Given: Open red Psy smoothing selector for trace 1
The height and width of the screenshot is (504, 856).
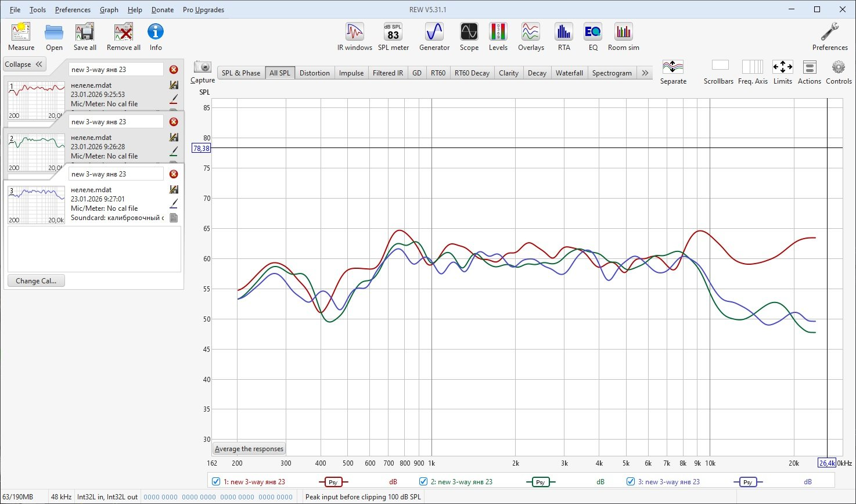Looking at the screenshot, I should point(333,482).
